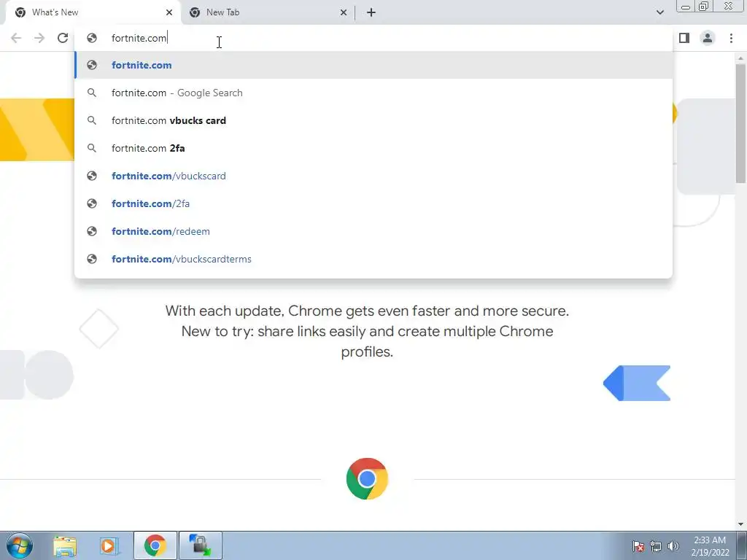The height and width of the screenshot is (560, 747).
Task: Go back with the left arrow button
Action: coord(16,38)
